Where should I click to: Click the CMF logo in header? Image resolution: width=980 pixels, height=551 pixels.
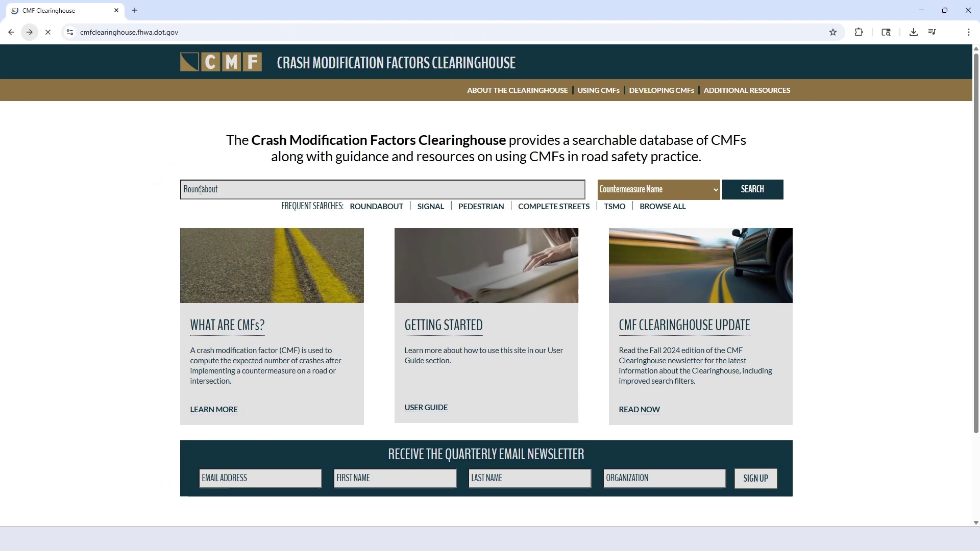click(220, 62)
